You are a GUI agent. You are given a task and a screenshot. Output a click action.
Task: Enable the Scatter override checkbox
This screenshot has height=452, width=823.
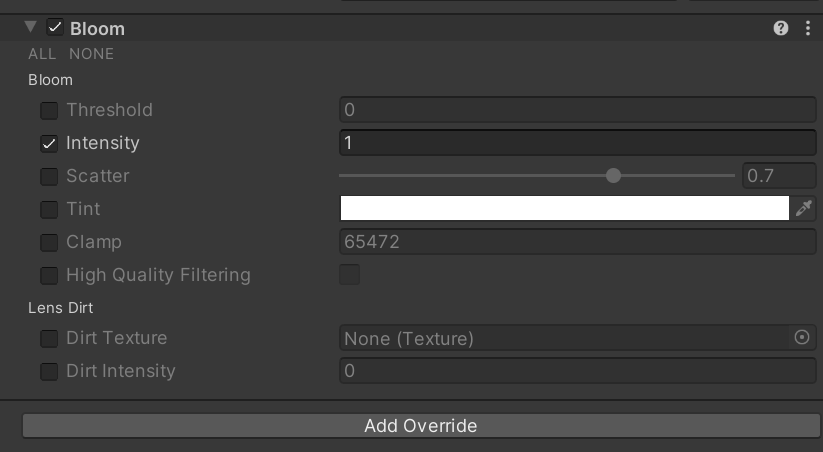[x=49, y=176]
